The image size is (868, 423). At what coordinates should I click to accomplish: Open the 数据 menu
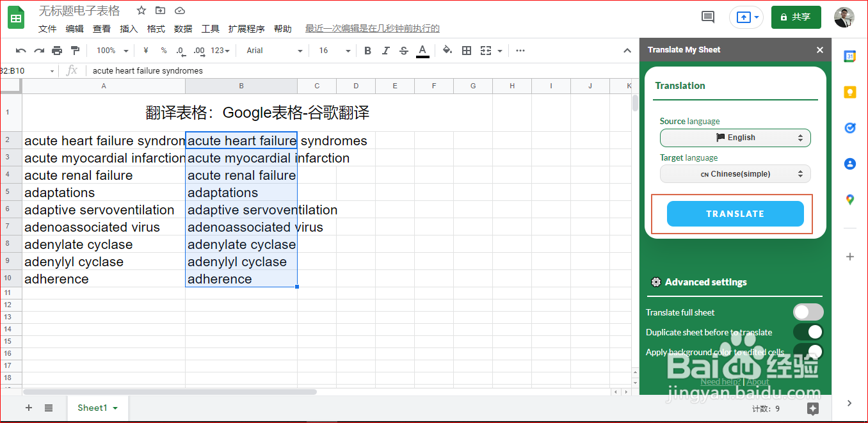(183, 29)
